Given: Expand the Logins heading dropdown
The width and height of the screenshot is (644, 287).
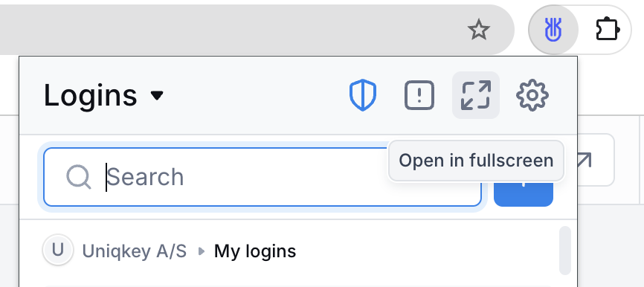Looking at the screenshot, I should tap(103, 95).
